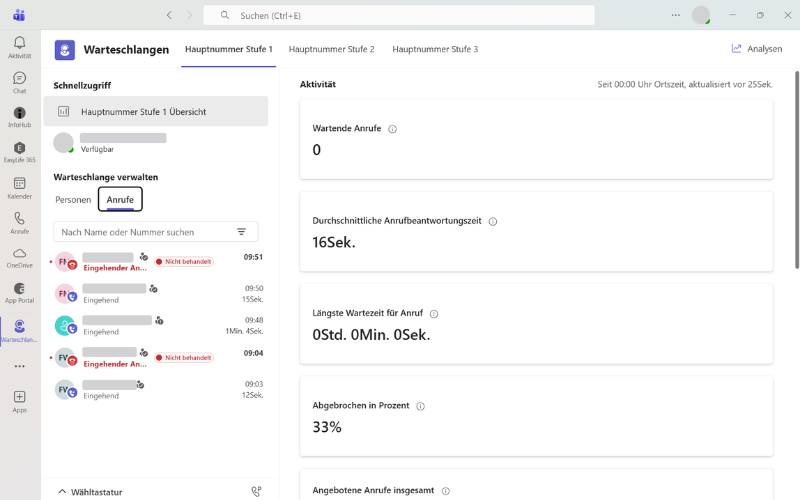This screenshot has height=500, width=800.
Task: Launch the InfoHub app
Action: pos(19,117)
